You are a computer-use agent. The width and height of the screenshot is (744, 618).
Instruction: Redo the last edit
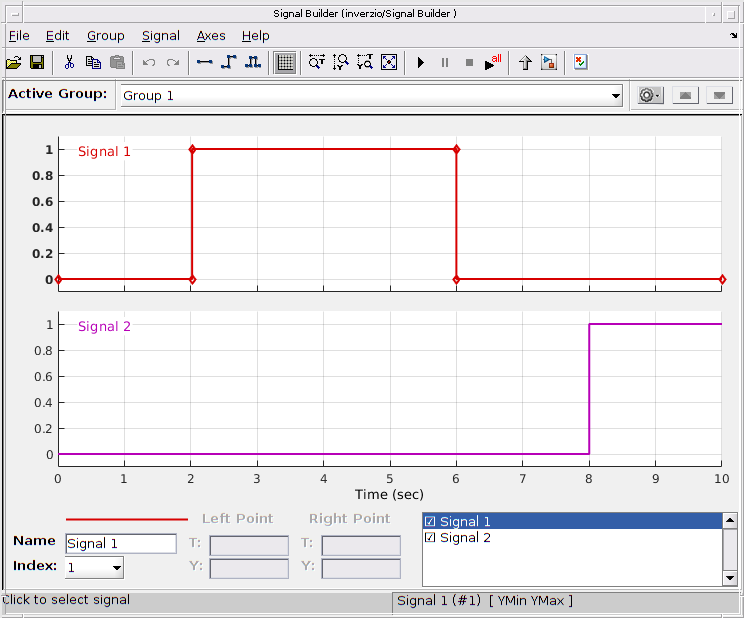173,63
